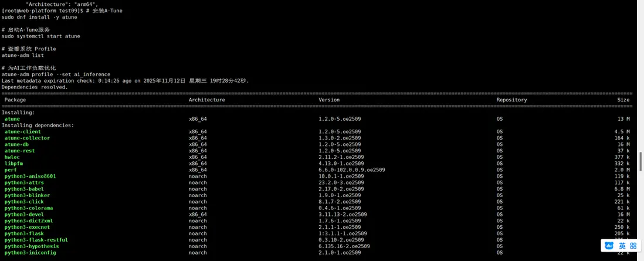Click the 'python3-babel' package name

24,189
